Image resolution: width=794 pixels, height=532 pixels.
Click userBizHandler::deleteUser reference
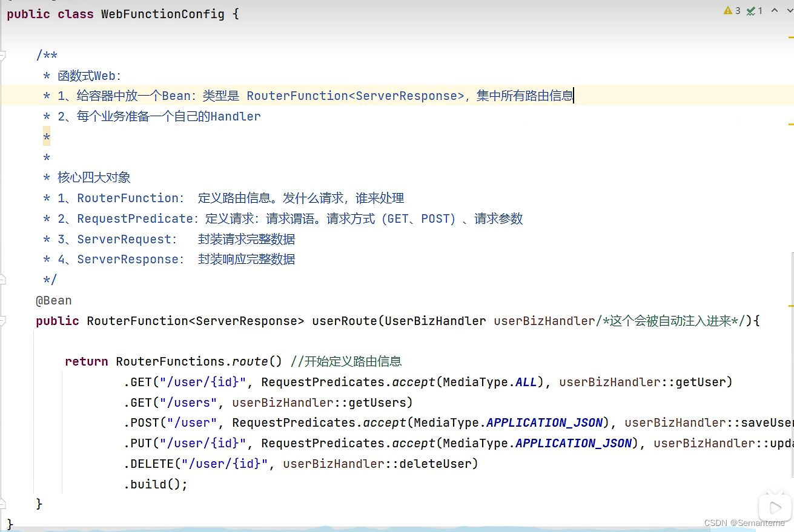point(377,464)
